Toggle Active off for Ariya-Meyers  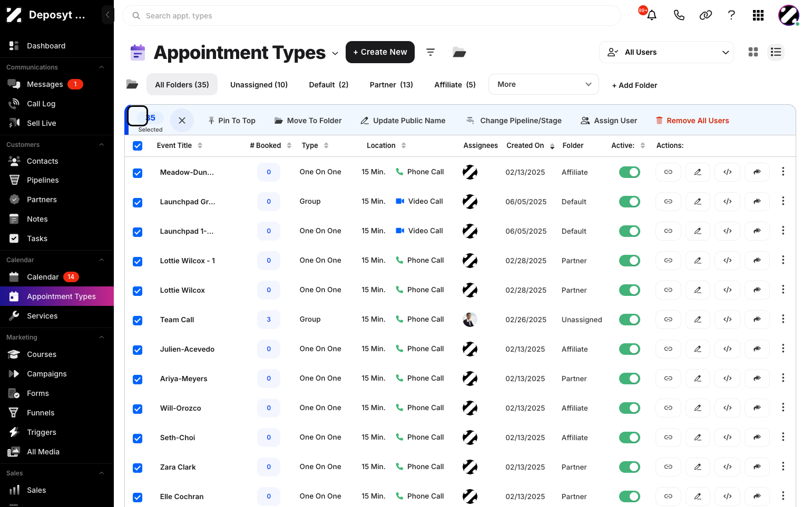coord(630,379)
